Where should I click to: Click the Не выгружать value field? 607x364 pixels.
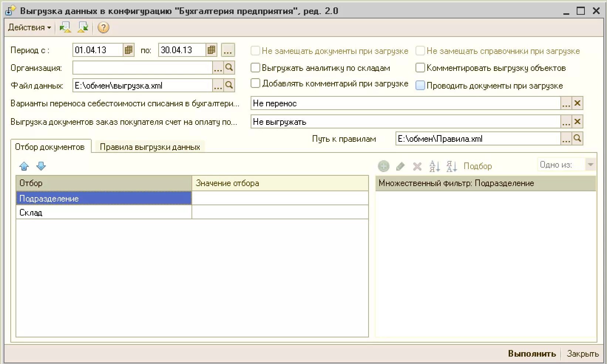(x=406, y=122)
